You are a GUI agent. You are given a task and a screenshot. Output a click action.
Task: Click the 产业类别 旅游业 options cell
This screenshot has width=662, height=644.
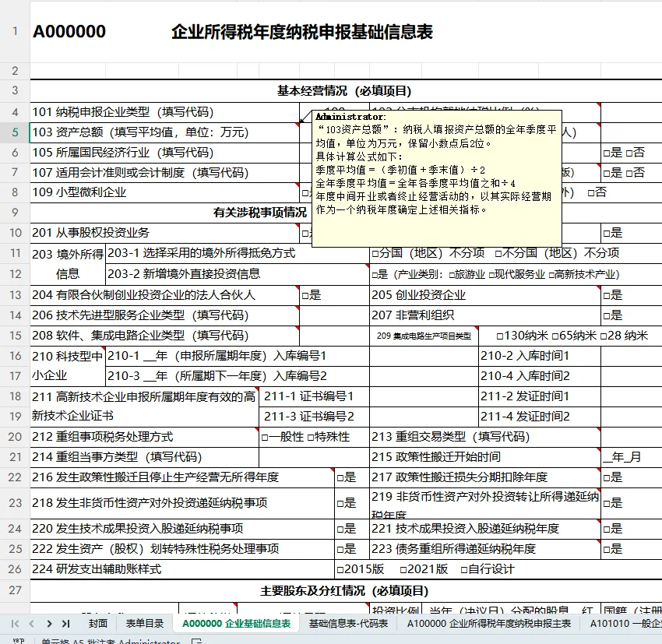click(516, 274)
